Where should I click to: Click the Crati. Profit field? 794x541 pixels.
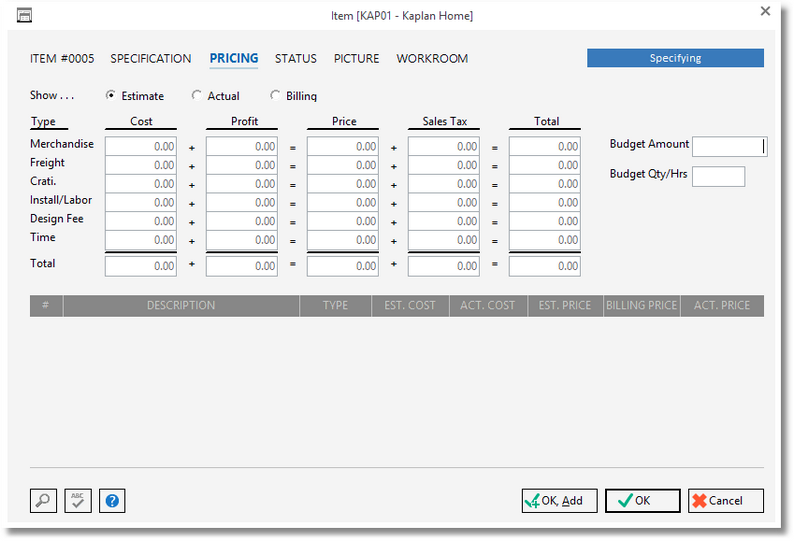click(x=242, y=184)
